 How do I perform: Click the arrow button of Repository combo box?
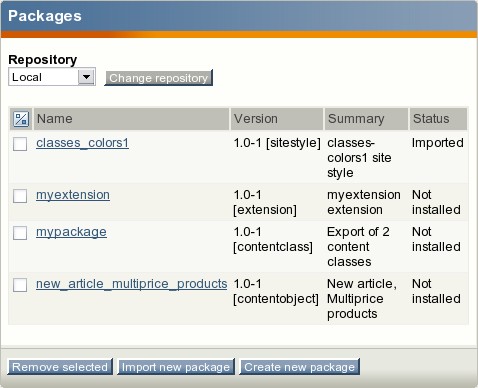click(86, 77)
